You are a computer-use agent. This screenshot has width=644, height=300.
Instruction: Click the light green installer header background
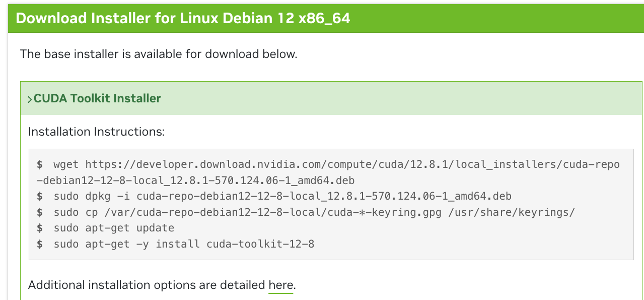tap(403, 98)
